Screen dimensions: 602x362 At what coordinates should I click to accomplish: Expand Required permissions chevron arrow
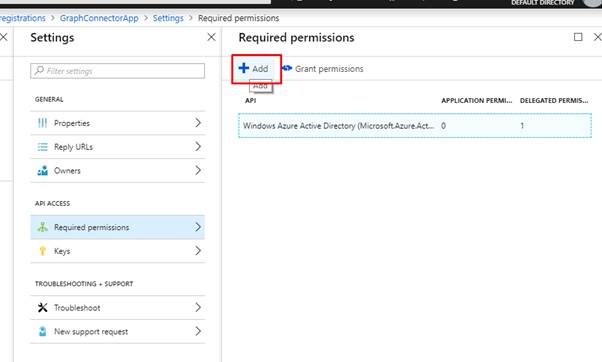pos(198,227)
